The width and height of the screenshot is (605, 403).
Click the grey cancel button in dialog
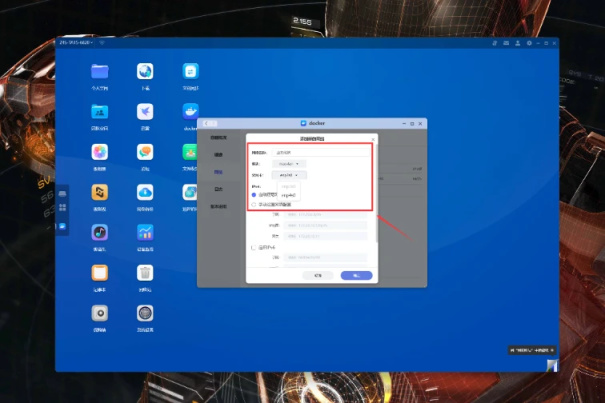coord(318,276)
